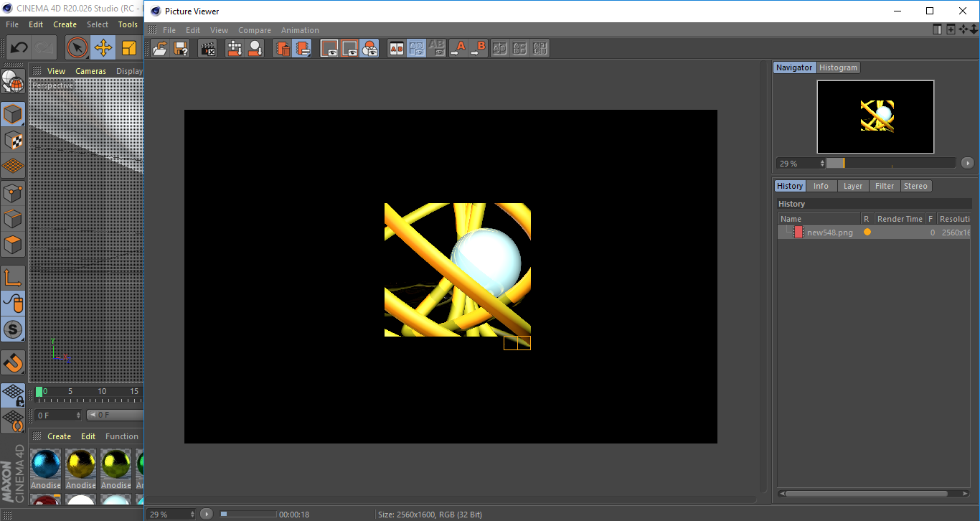Click the Save As disk icon
980x521 pixels.
point(182,49)
